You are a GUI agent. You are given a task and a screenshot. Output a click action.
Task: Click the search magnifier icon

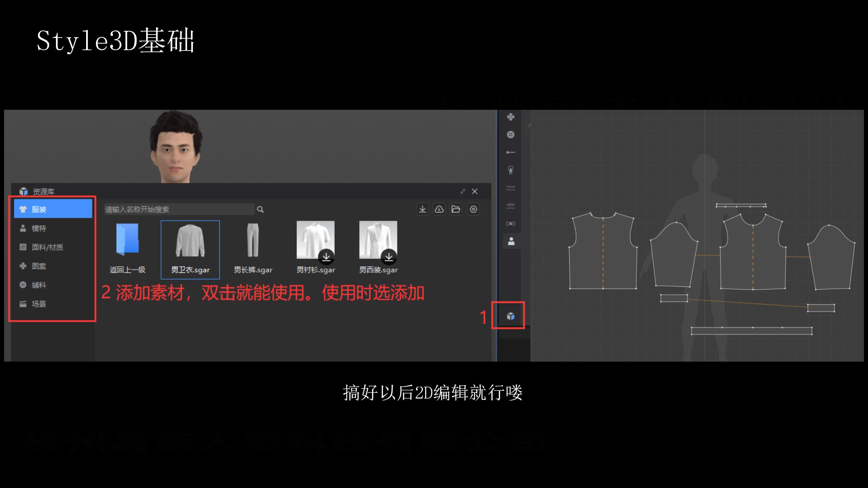(x=260, y=209)
